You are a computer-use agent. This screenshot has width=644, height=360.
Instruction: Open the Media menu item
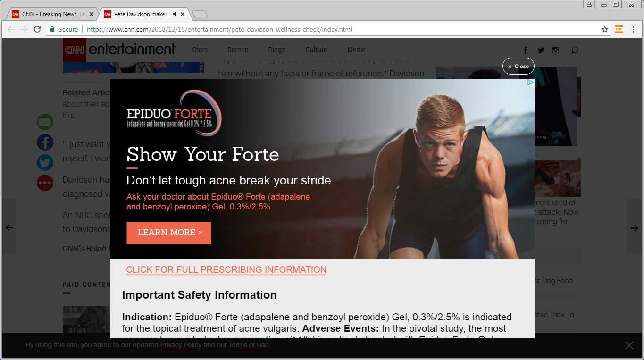pyautogui.click(x=356, y=50)
